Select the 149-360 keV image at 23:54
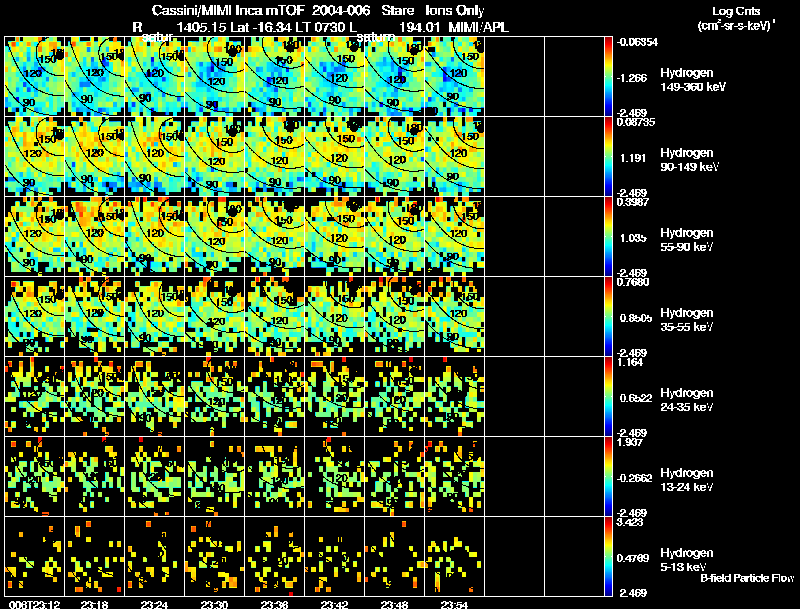Viewport: 800px width, 609px height. point(454,77)
